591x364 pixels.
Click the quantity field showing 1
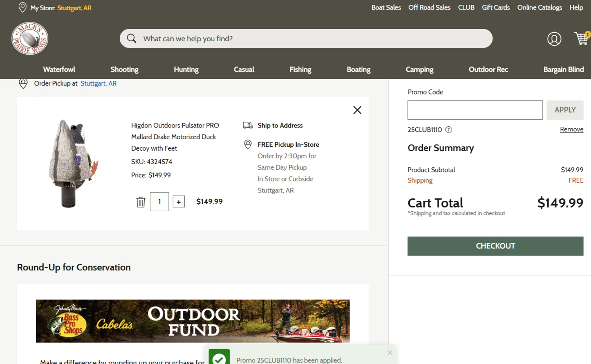click(159, 201)
